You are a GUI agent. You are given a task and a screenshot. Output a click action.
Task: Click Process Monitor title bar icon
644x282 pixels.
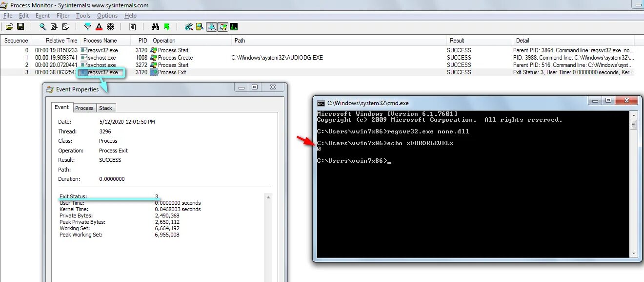click(5, 5)
